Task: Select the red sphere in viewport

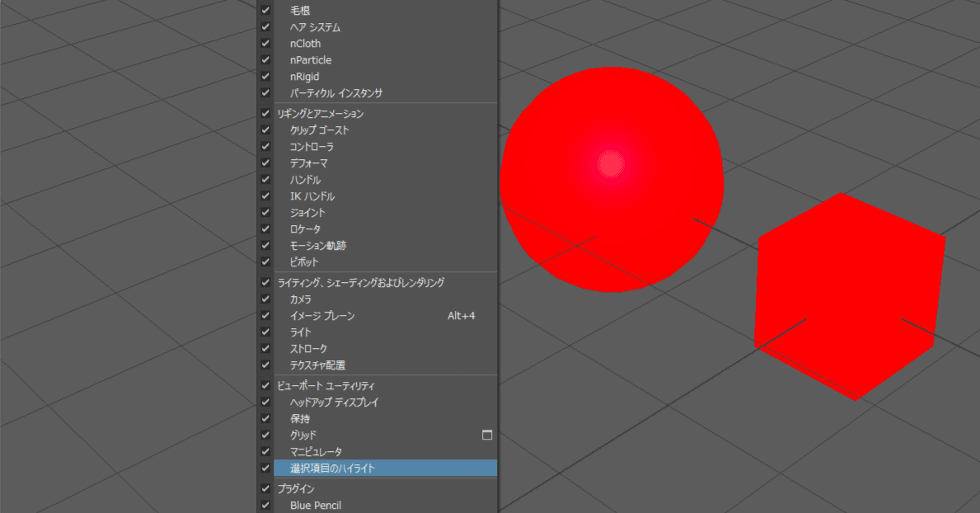Action: point(612,180)
